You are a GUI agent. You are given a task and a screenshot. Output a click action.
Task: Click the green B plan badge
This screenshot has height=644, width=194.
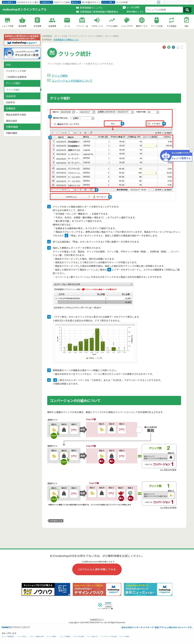[169, 47]
